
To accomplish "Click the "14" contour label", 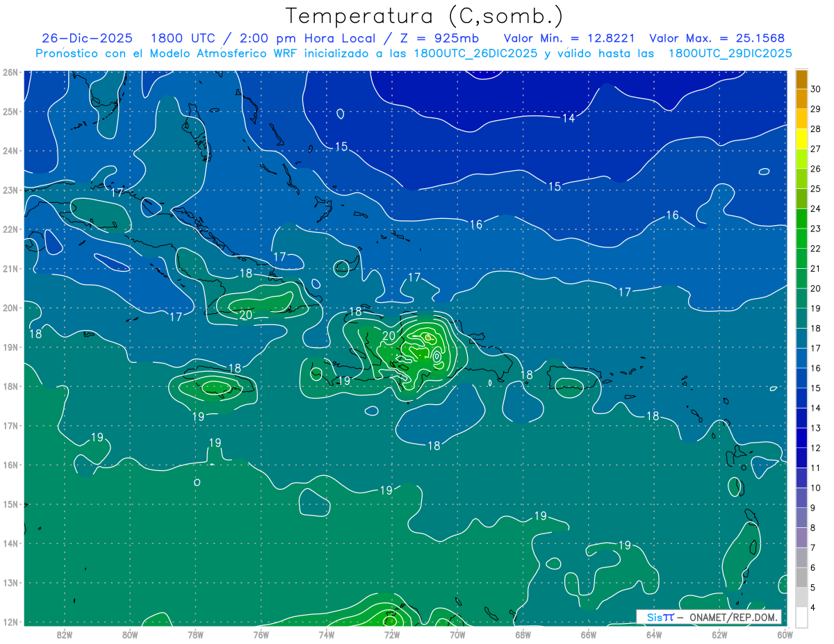I will (x=569, y=118).
